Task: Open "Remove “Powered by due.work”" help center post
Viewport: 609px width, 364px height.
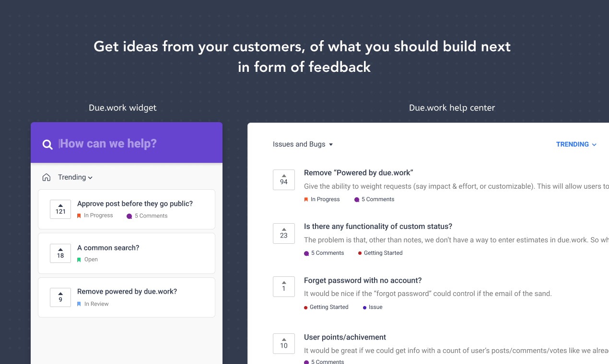Action: (x=358, y=172)
